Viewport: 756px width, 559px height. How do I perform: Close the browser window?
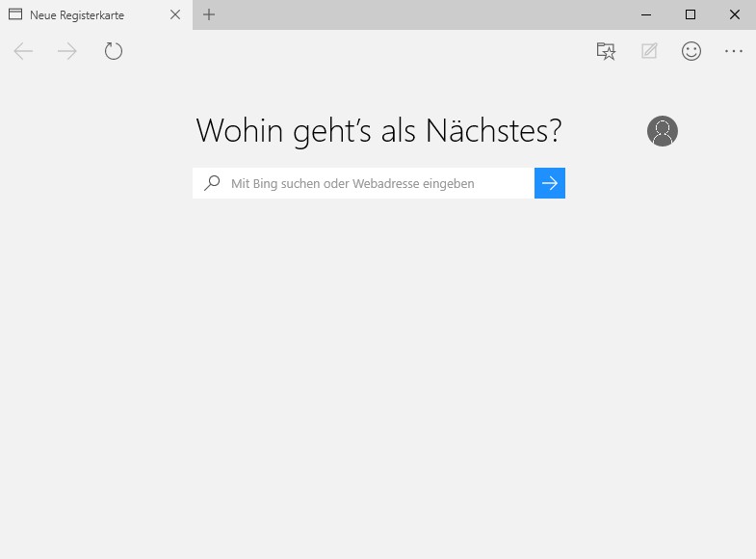point(734,14)
